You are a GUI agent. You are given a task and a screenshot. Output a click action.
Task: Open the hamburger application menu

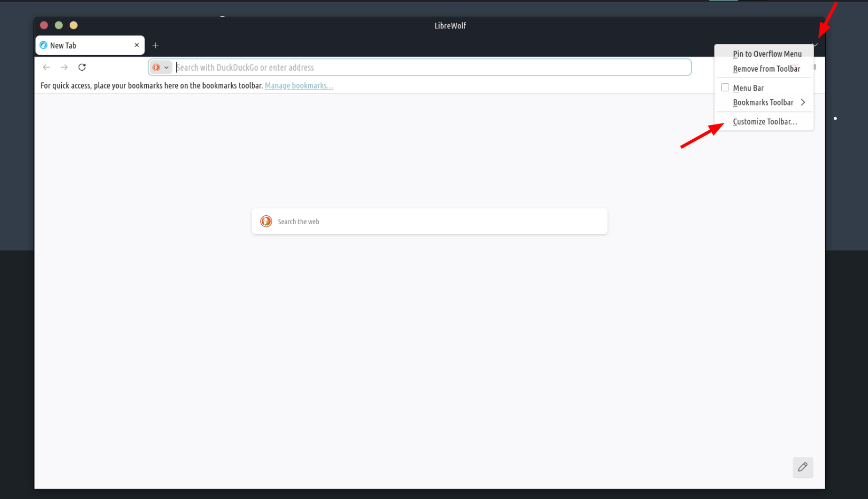click(815, 68)
